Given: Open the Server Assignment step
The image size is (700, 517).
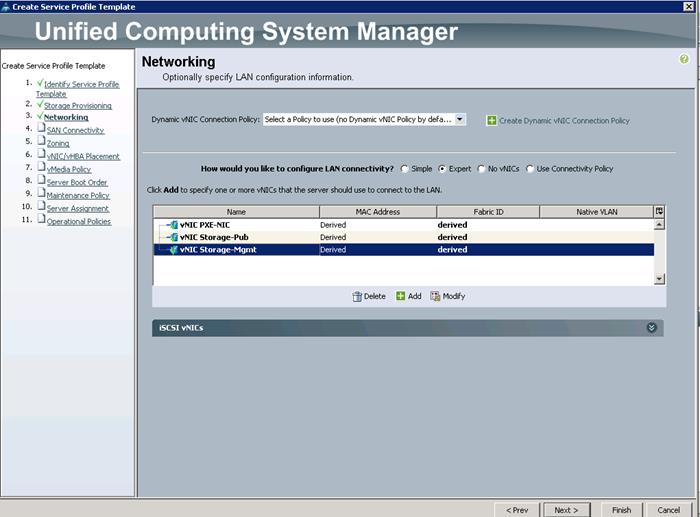Looking at the screenshot, I should point(78,208).
